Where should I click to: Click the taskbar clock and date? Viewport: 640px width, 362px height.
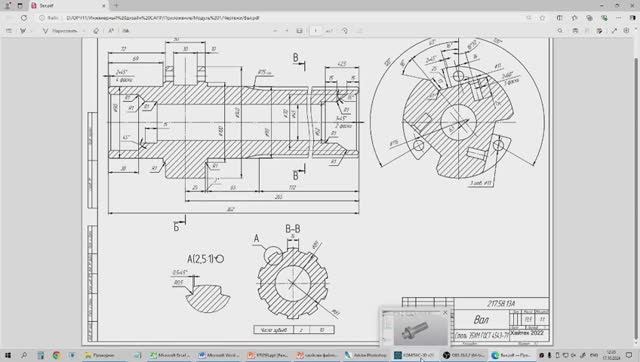click(612, 355)
